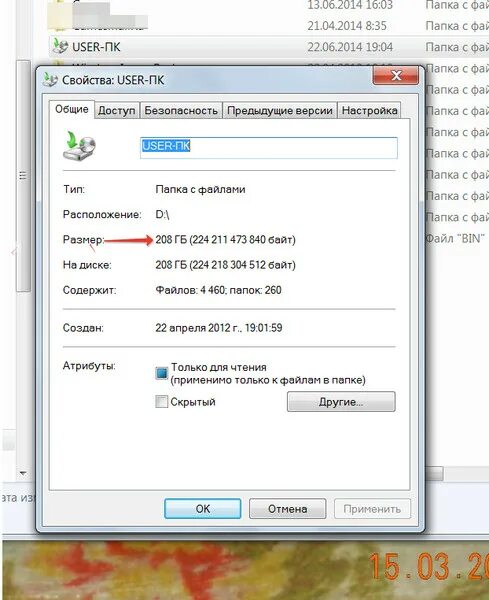
Task: Click the large backup drive icon in dialog
Action: [79, 146]
